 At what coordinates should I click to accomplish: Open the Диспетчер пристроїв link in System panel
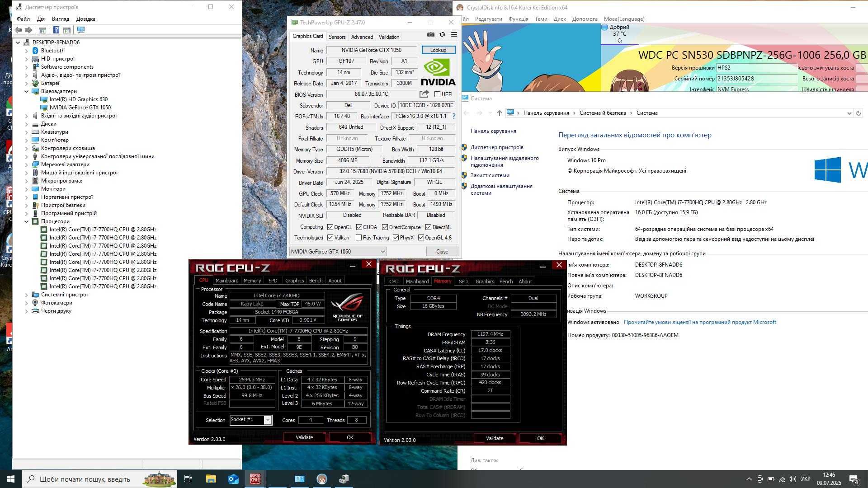(x=497, y=147)
